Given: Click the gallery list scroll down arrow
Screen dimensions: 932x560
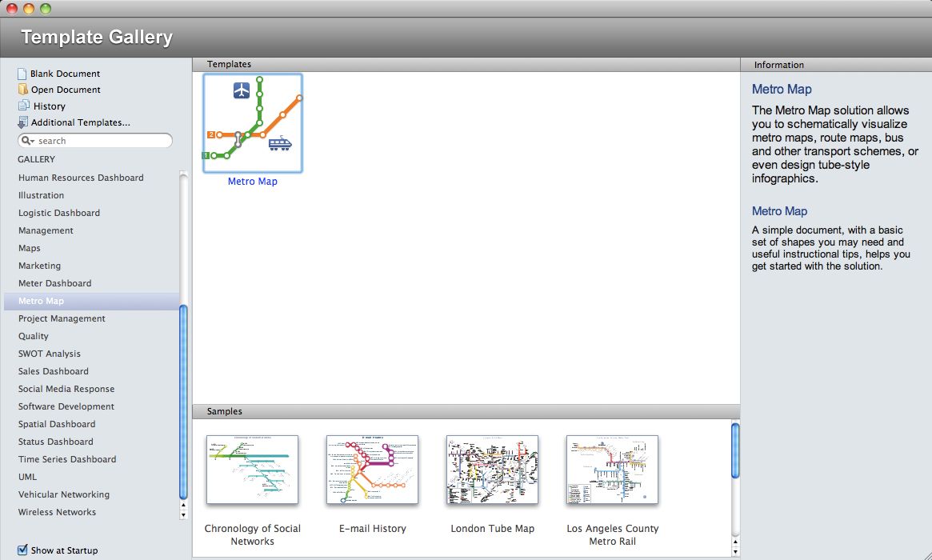Looking at the screenshot, I should click(x=184, y=514).
